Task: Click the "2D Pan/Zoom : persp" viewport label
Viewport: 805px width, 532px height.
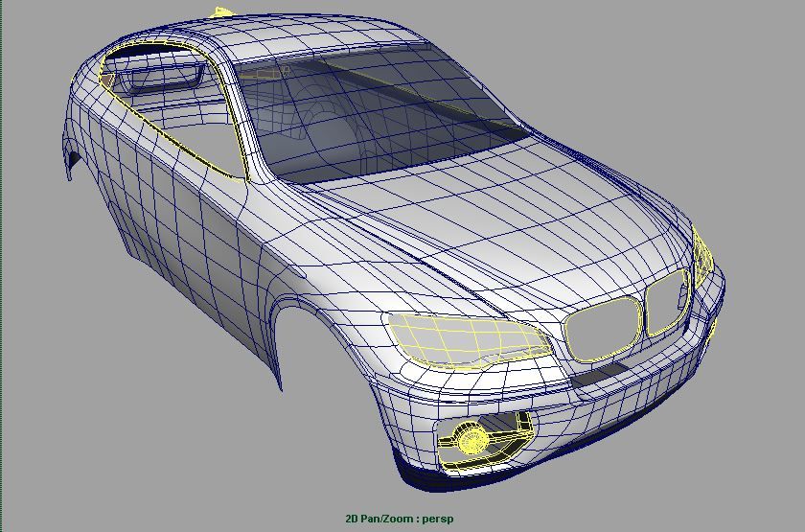Action: click(x=400, y=519)
